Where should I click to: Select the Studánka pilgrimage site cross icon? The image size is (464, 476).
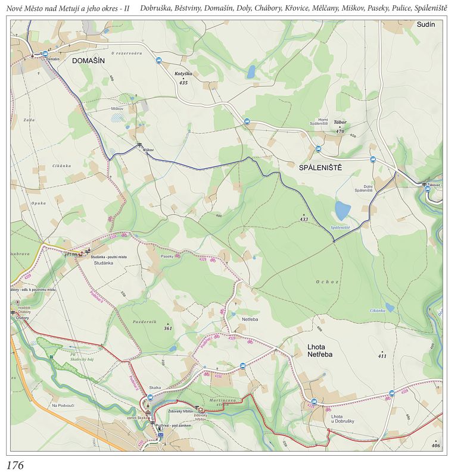pyautogui.click(x=81, y=254)
